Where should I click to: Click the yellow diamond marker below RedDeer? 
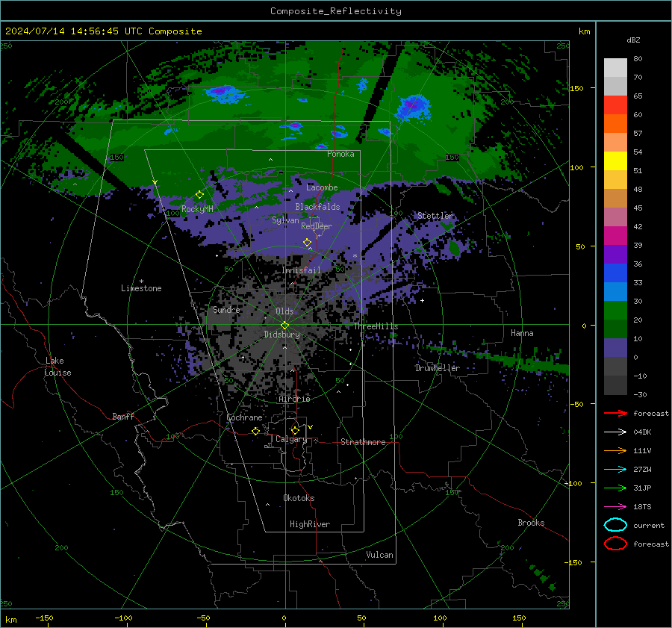click(307, 243)
